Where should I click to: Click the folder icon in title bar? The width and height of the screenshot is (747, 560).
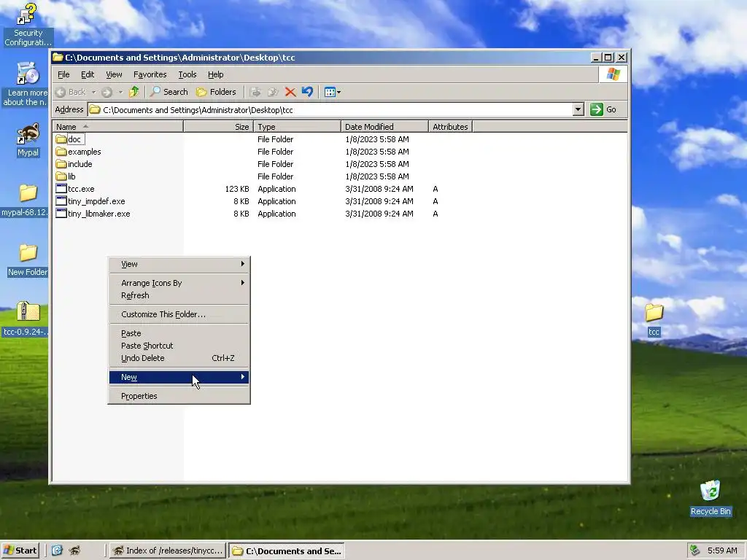pyautogui.click(x=58, y=57)
